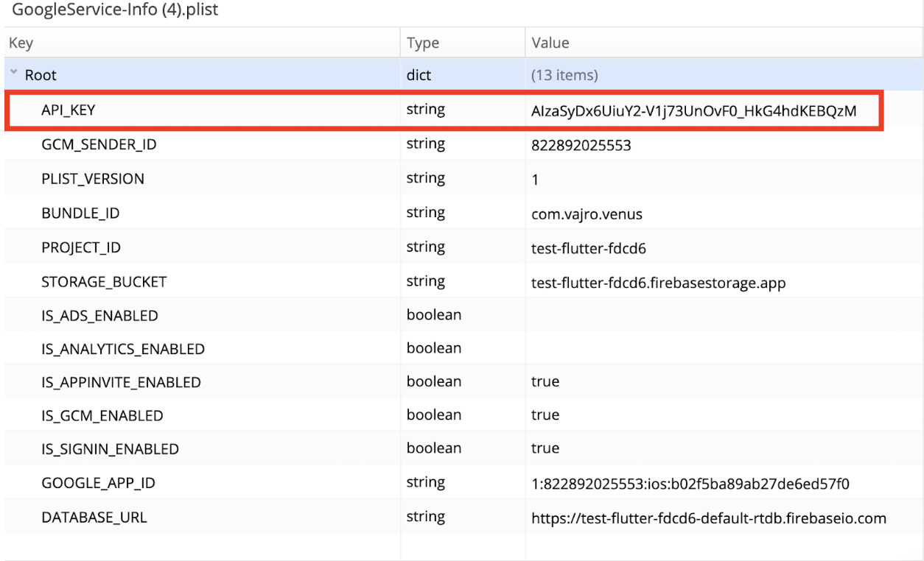Select the IS_GCM_ENABLED key

click(102, 416)
